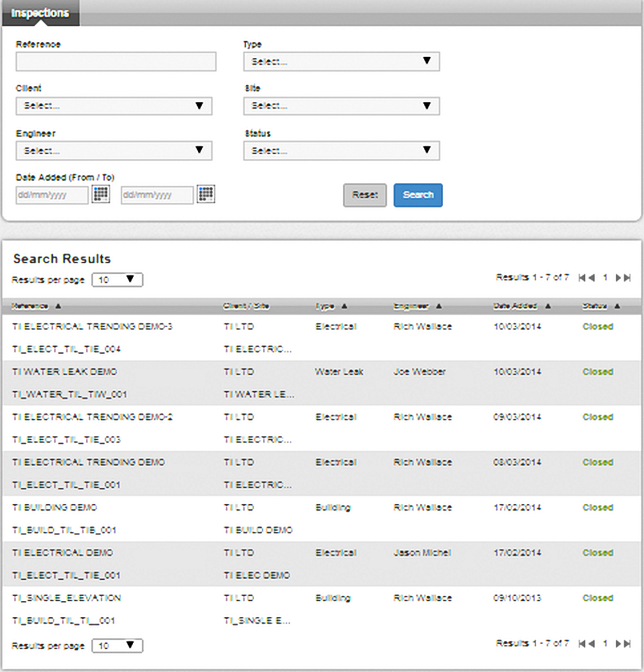This screenshot has height=672, width=644.
Task: Change top Results per page dropdown
Action: 118,280
